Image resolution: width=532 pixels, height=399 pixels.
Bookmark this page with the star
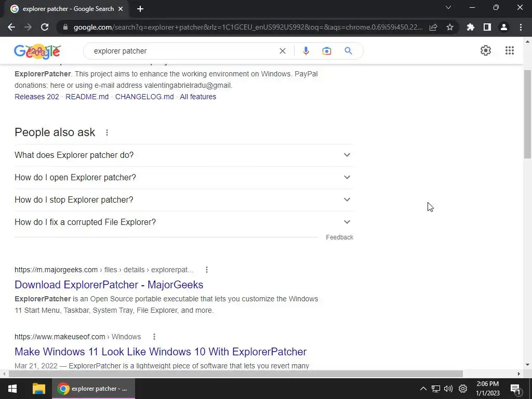(450, 27)
